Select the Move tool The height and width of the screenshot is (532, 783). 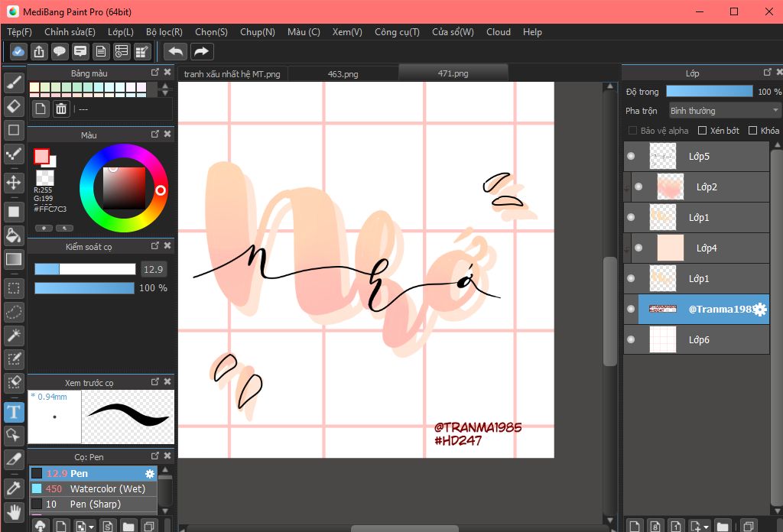pyautogui.click(x=14, y=183)
